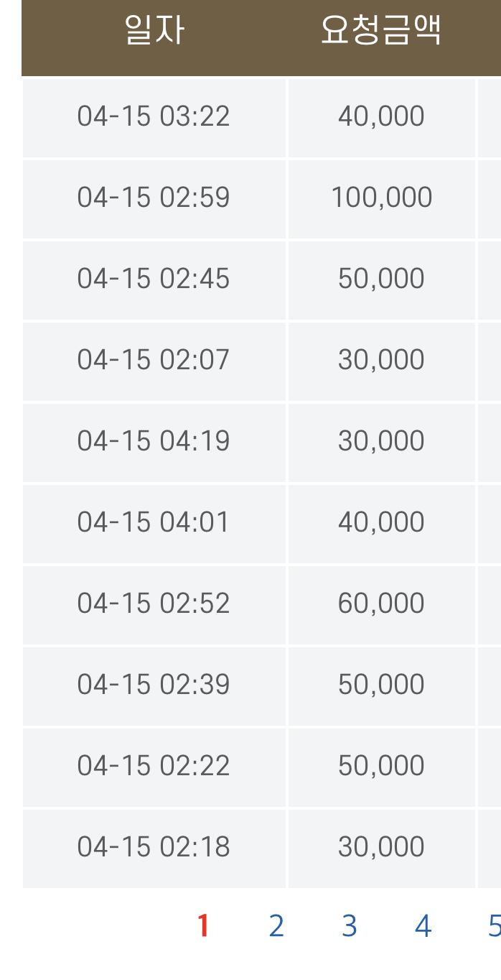Click the 일자 column header

(x=154, y=30)
